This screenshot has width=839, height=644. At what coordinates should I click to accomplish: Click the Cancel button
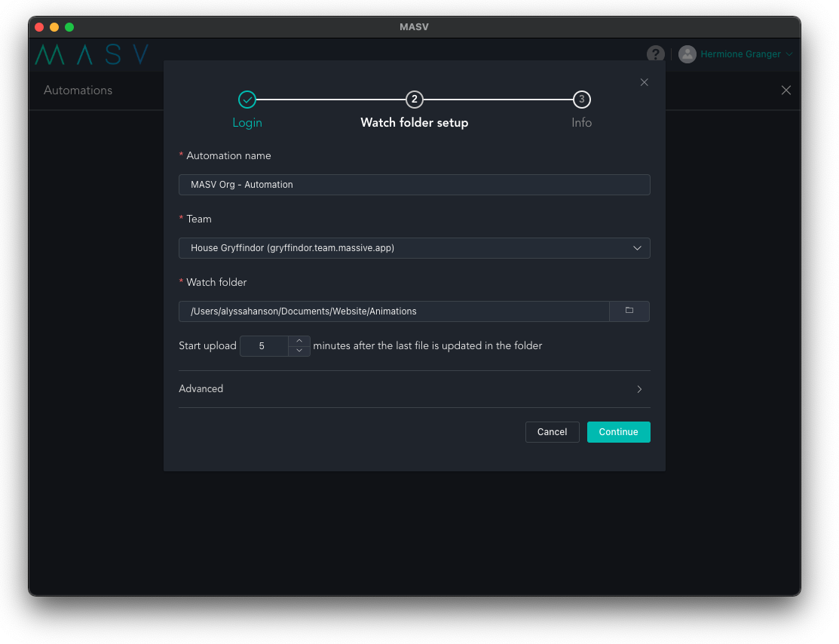pyautogui.click(x=552, y=432)
